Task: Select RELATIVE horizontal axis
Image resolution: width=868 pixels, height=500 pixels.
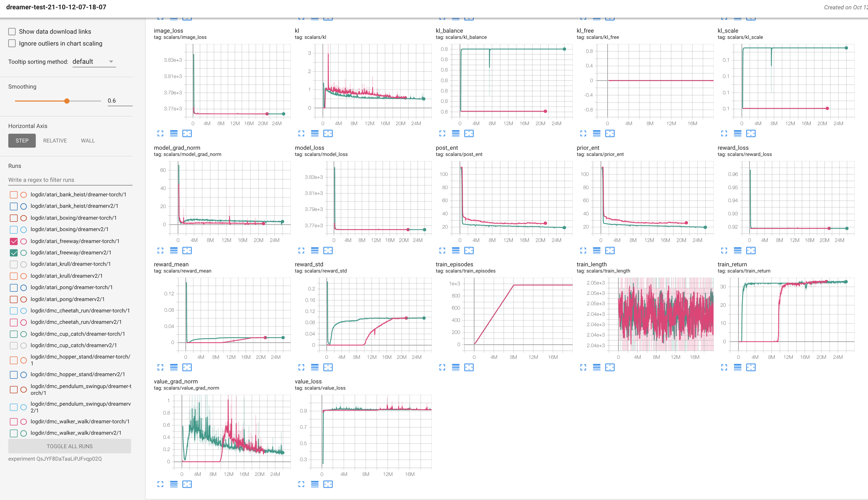Action: pyautogui.click(x=55, y=140)
